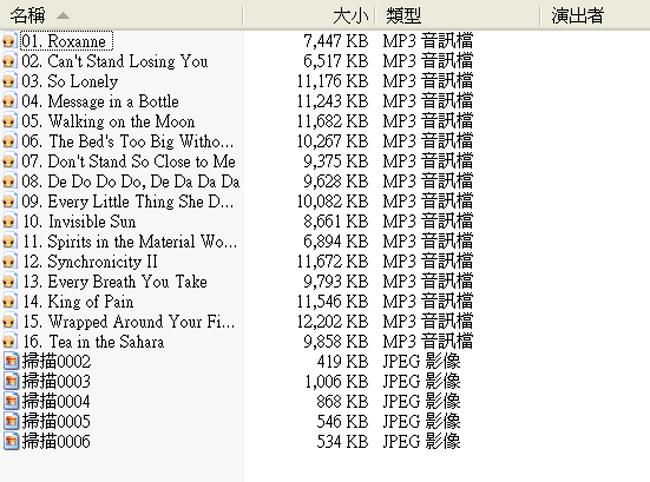This screenshot has width=650, height=482.
Task: Click the size value 12,202 KB
Action: click(x=332, y=322)
